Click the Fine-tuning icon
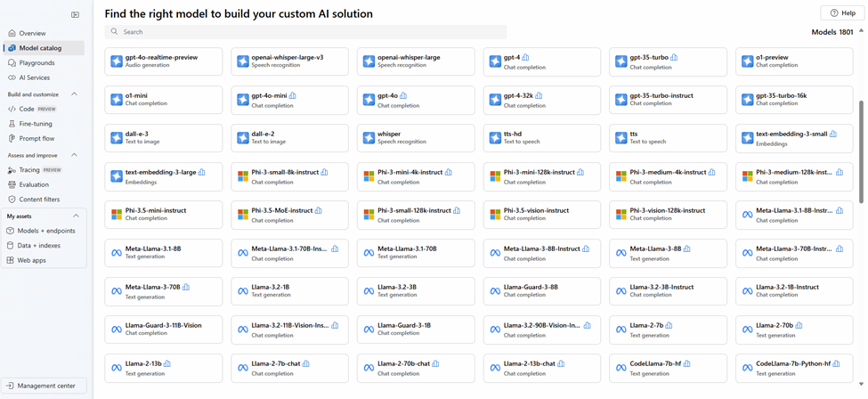This screenshot has width=868, height=399. click(12, 124)
